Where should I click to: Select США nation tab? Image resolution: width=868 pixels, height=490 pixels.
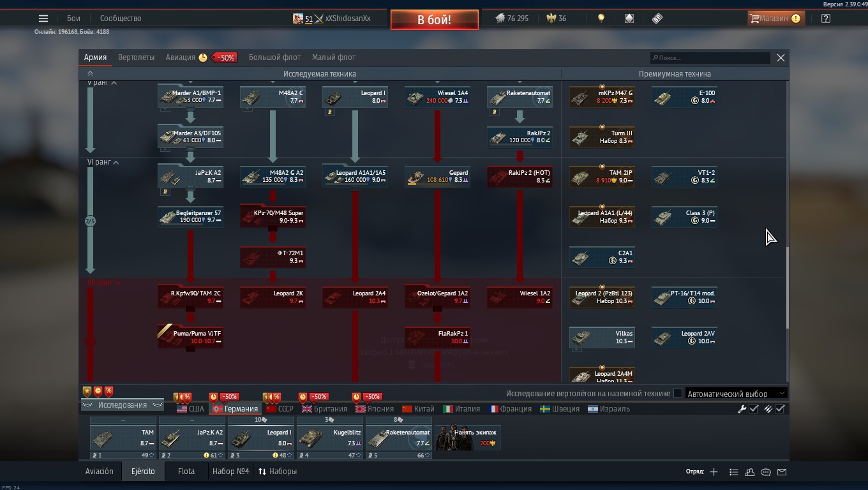coord(190,409)
